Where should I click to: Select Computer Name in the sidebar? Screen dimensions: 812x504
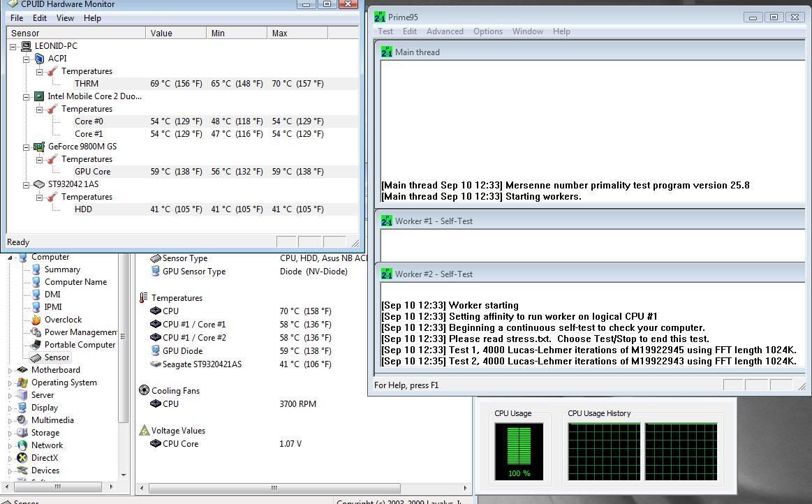point(75,282)
